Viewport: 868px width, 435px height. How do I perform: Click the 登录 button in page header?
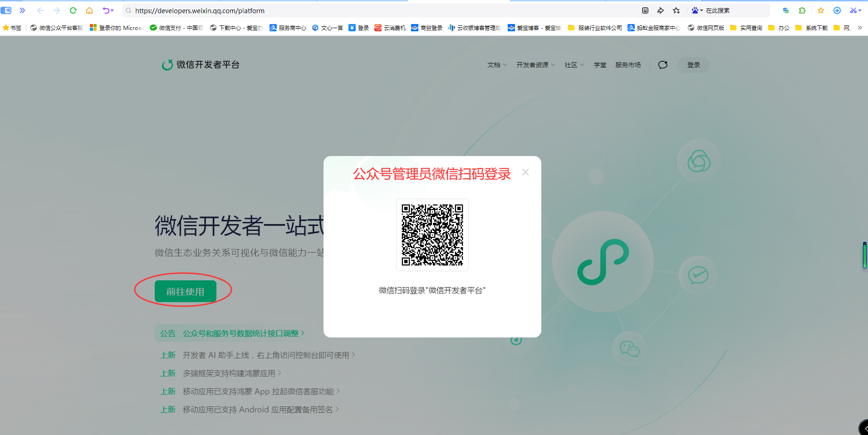pos(693,65)
